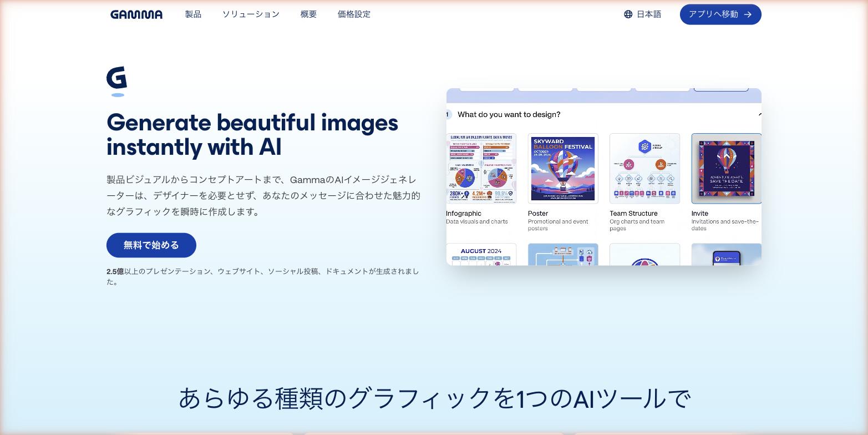Click the globe language icon
This screenshot has width=868, height=435.
pos(628,14)
